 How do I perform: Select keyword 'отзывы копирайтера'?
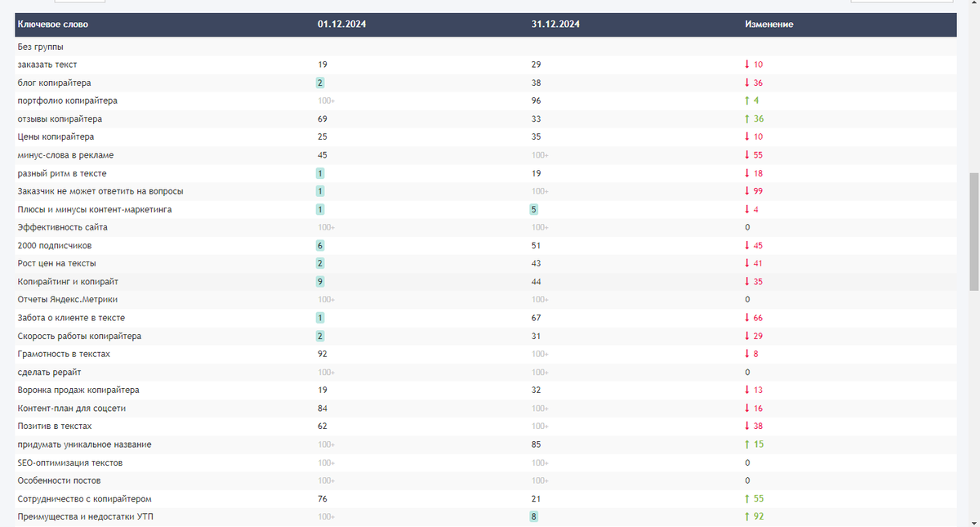click(60, 118)
